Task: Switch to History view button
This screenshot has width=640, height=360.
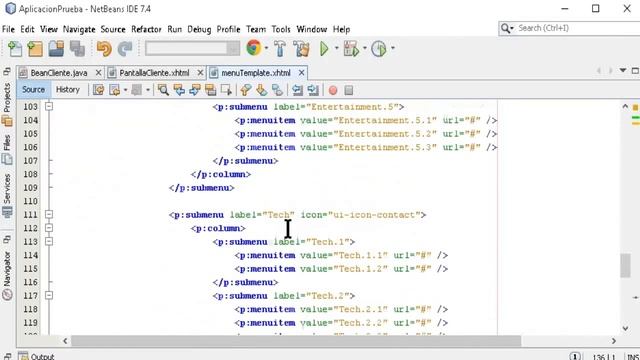Action: (x=68, y=90)
